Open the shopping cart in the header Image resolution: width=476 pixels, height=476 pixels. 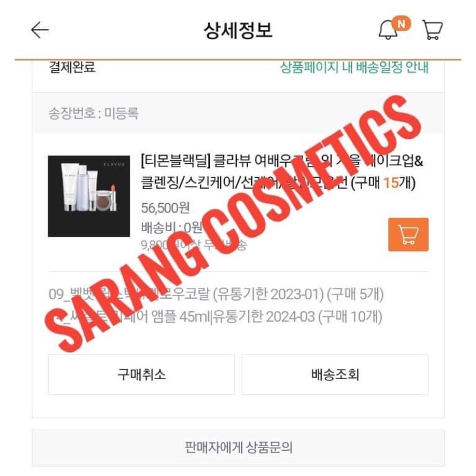coord(432,30)
